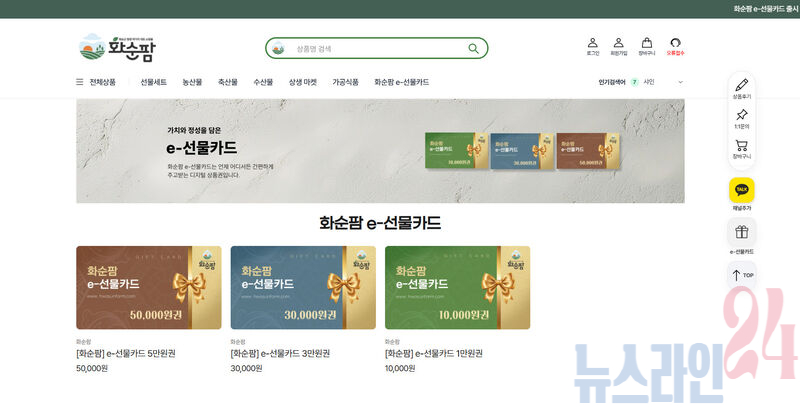
Task: Click the yellow KakaoTalk 채널추가 icon
Action: coord(741,189)
